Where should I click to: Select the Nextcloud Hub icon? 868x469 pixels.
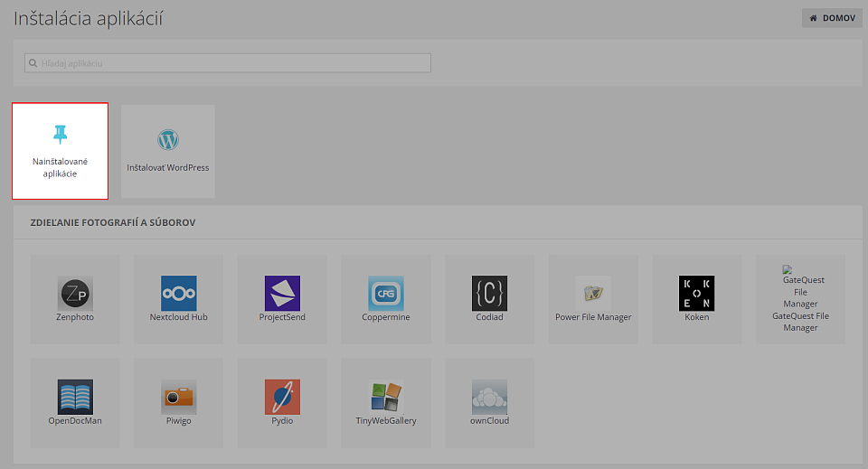(x=178, y=293)
